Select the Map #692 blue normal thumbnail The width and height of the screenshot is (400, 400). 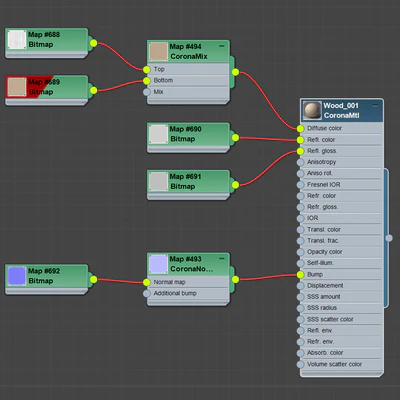tap(17, 276)
